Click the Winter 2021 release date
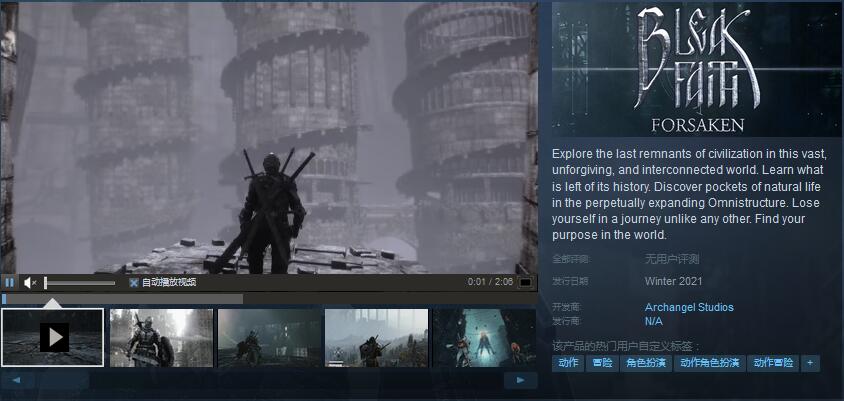The width and height of the screenshot is (844, 401). (x=673, y=281)
